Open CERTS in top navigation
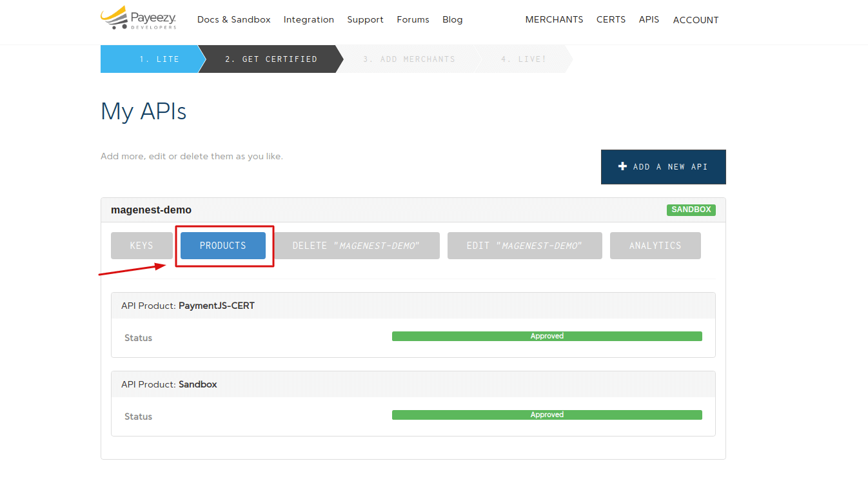Viewport: 868px width, 481px height. [611, 20]
